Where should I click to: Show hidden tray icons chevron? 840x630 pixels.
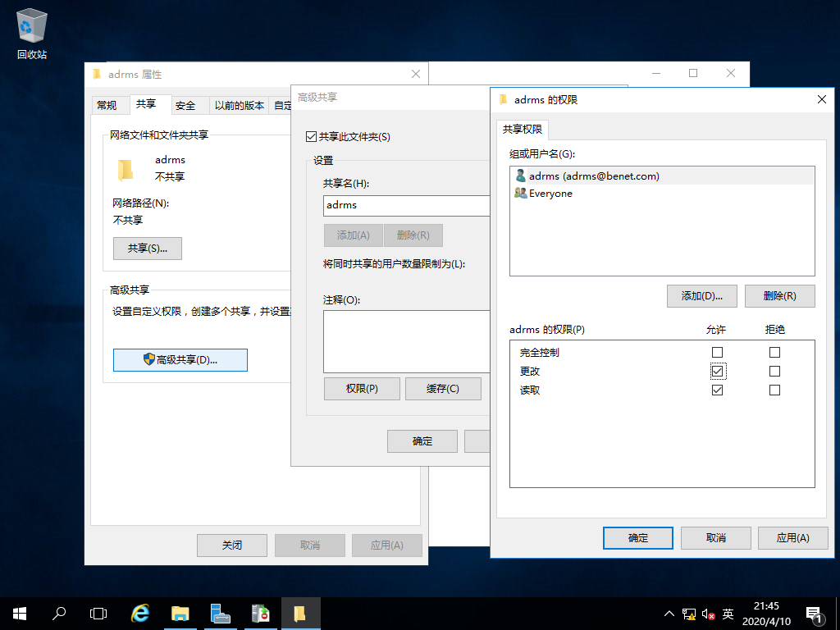(x=669, y=614)
